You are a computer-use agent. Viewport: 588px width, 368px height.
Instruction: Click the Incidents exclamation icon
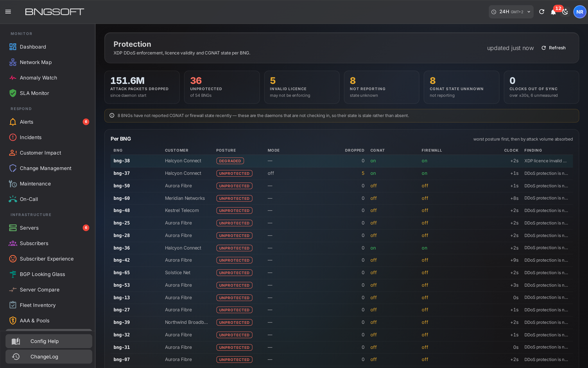pyautogui.click(x=13, y=137)
